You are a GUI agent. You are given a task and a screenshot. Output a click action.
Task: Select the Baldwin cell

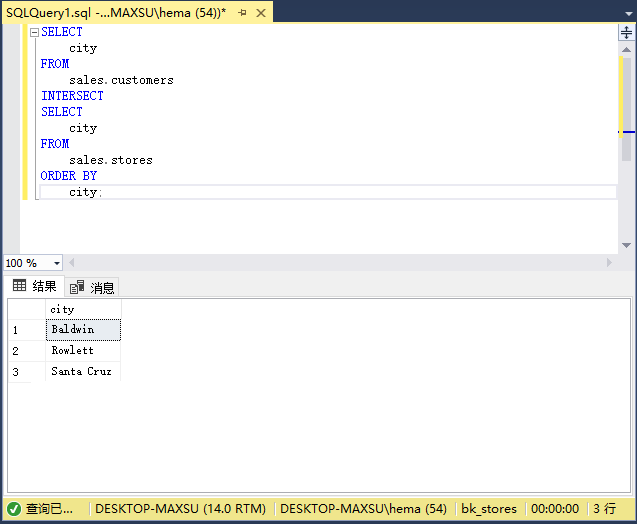(x=83, y=329)
